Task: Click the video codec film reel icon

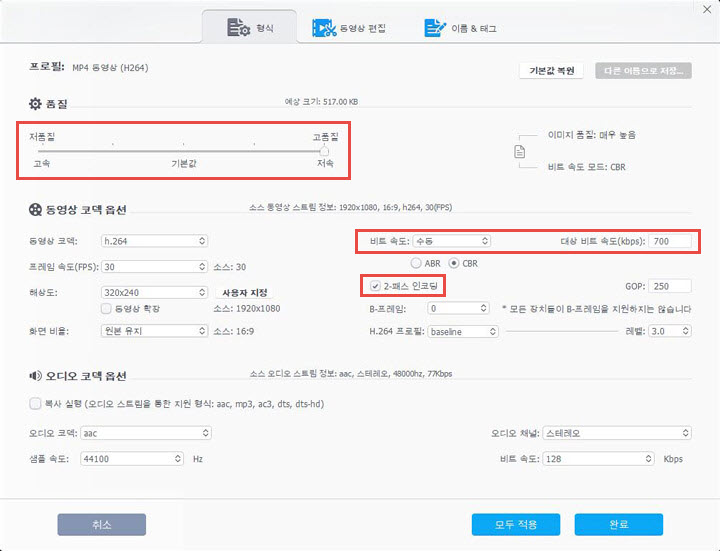Action: (x=35, y=210)
